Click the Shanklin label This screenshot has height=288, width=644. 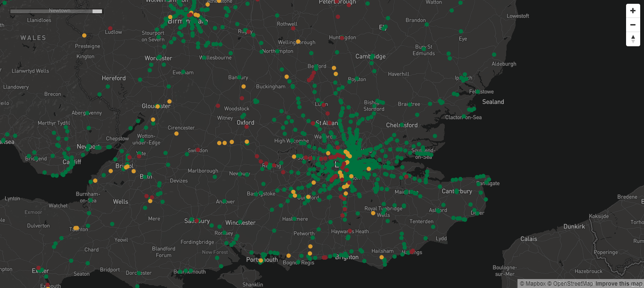click(x=253, y=285)
